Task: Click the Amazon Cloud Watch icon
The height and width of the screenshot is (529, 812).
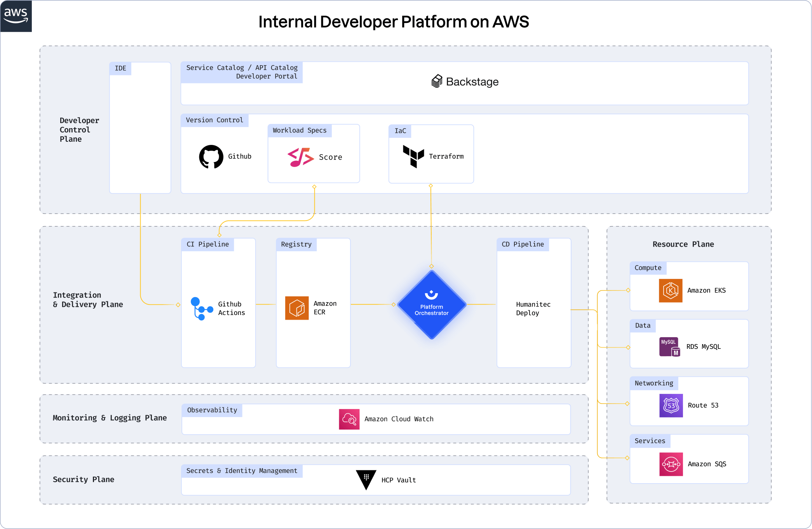Action: pos(349,419)
